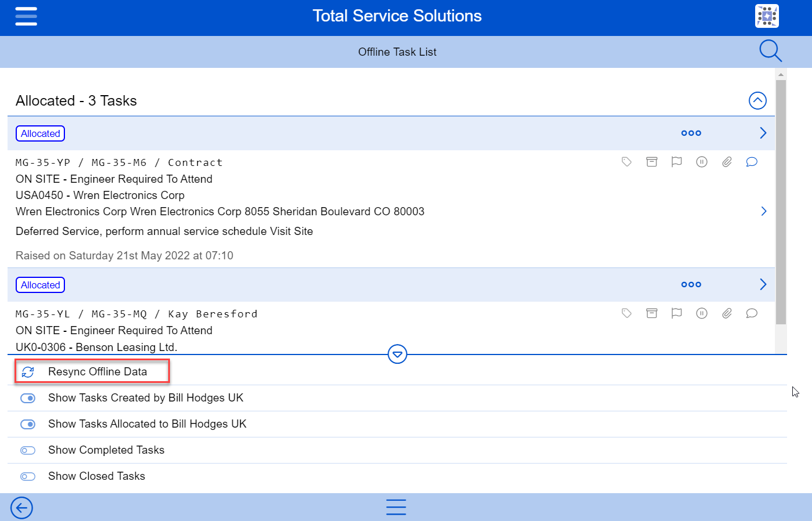This screenshot has height=521, width=812.
Task: Click the task list vertical scrollbar
Action: point(781,202)
